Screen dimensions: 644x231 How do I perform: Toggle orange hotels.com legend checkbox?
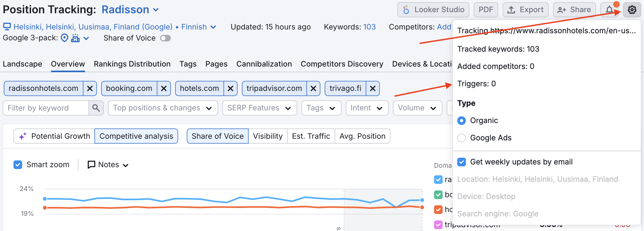pos(438,209)
